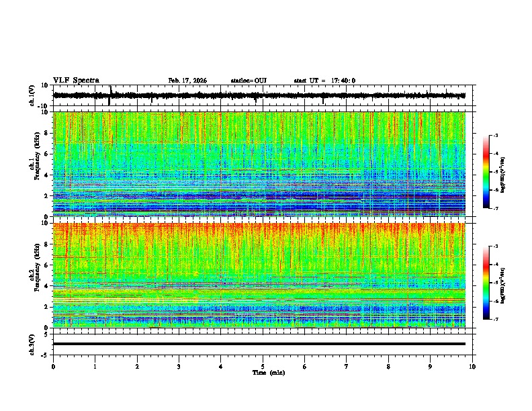The height and width of the screenshot is (411, 532).
Task: Click the ch.1 spectrogram panel
Action: tap(259, 164)
